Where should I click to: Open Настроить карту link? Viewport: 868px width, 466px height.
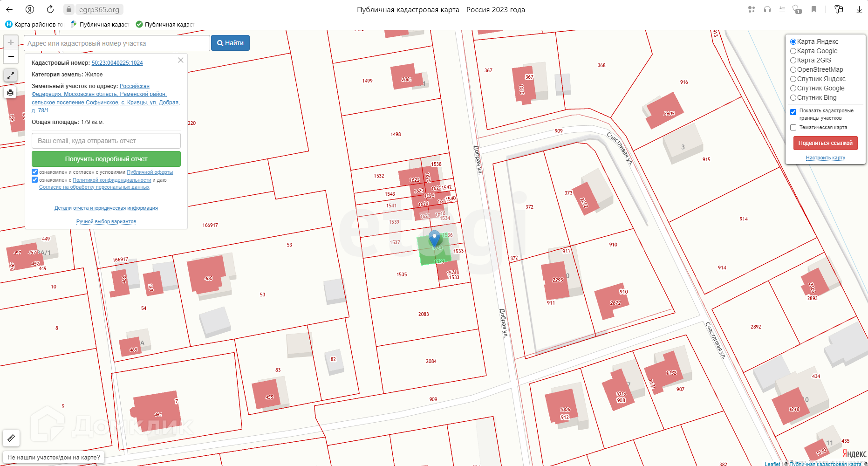[825, 158]
